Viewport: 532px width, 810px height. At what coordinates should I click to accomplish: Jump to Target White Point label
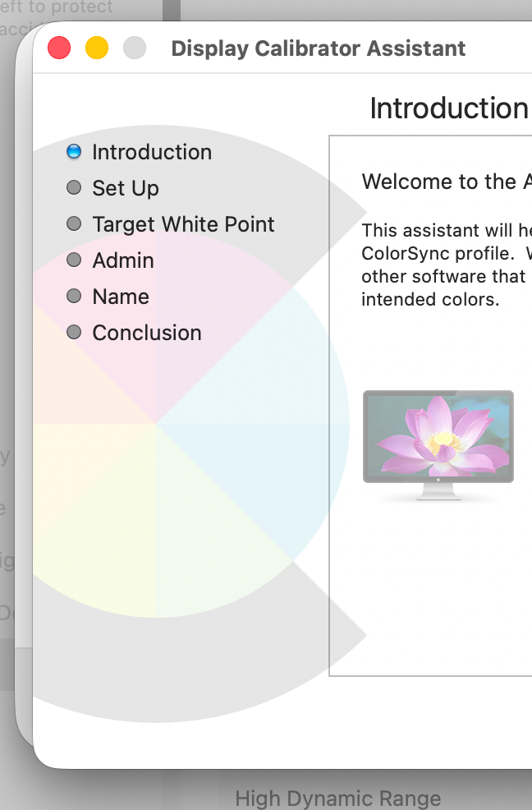[183, 225]
